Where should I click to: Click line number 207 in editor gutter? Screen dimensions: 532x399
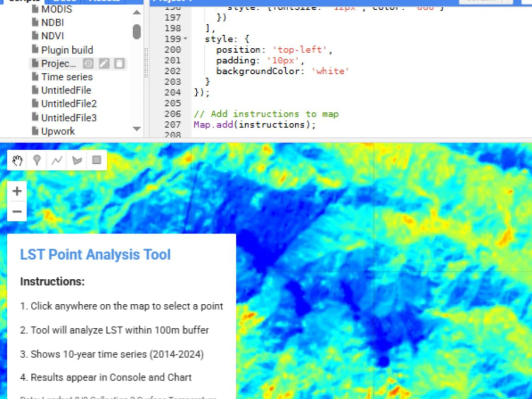coord(173,124)
